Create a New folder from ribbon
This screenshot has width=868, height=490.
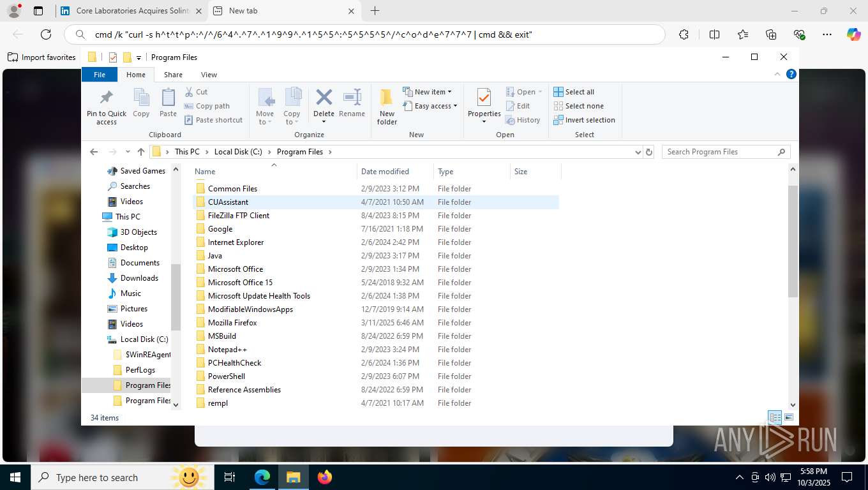coord(387,107)
